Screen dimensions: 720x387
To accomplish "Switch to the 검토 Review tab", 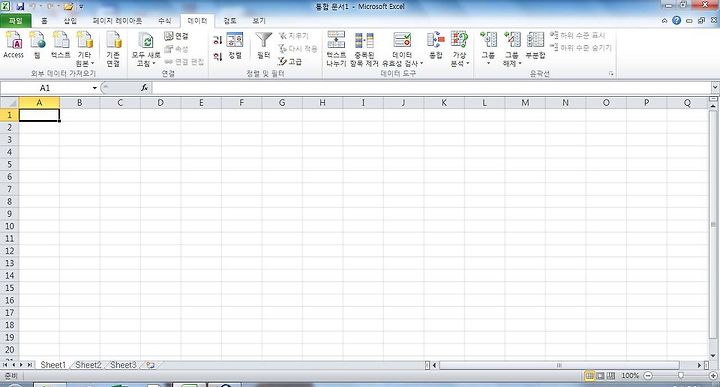I will point(230,21).
